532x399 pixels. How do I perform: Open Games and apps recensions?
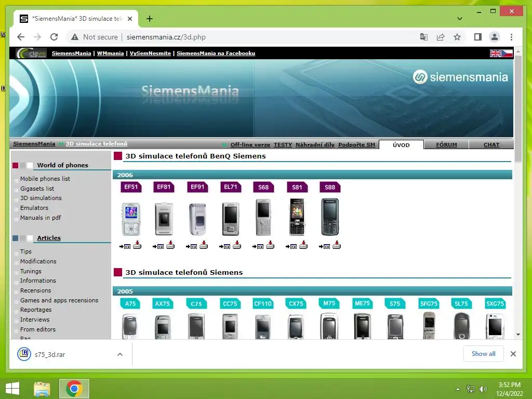click(x=59, y=300)
